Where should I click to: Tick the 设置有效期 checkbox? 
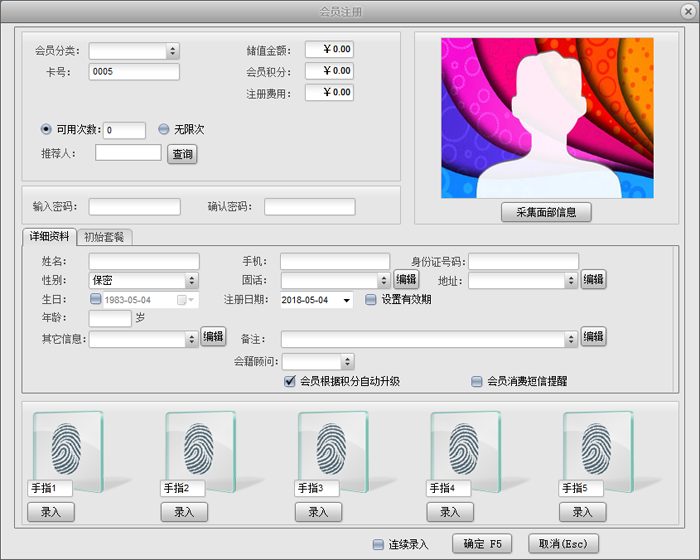click(371, 299)
